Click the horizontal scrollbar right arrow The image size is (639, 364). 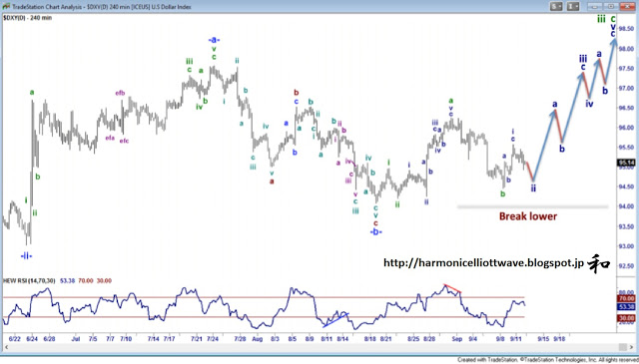(x=632, y=347)
